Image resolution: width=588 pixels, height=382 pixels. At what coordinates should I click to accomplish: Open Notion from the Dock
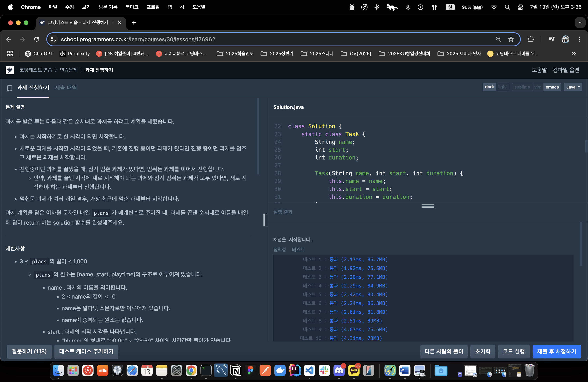pos(236,370)
